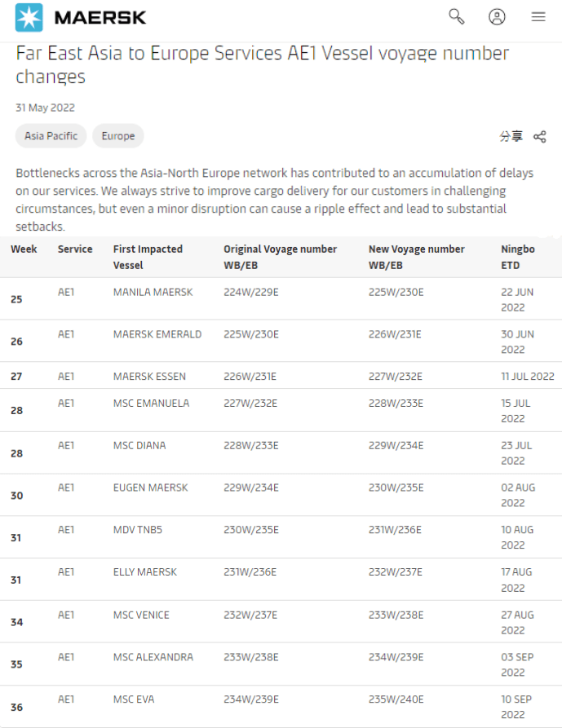Click the Week column header
Viewport: 562px width, 728px height.
24,249
